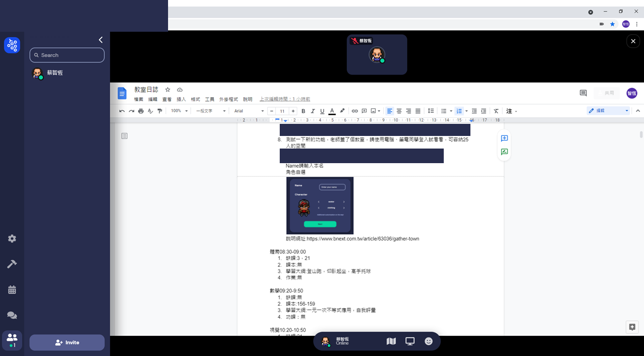The width and height of the screenshot is (644, 356).
Task: Clear formatting
Action: click(496, 111)
